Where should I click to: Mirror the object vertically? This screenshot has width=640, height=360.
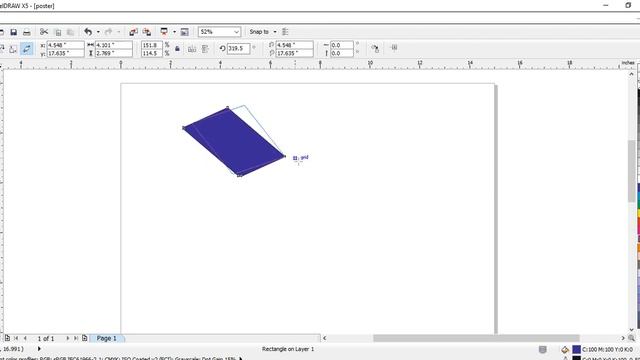pos(205,49)
